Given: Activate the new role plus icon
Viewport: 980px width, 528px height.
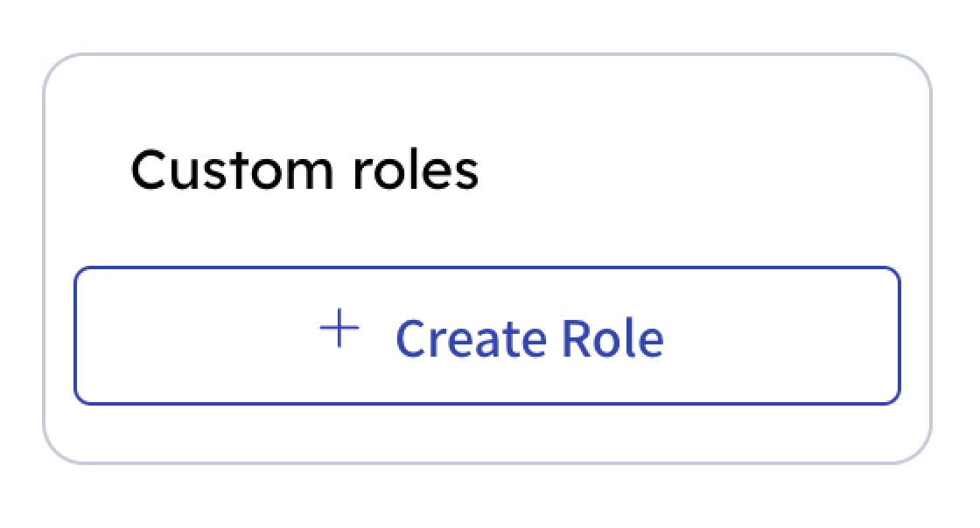Looking at the screenshot, I should 339,329.
